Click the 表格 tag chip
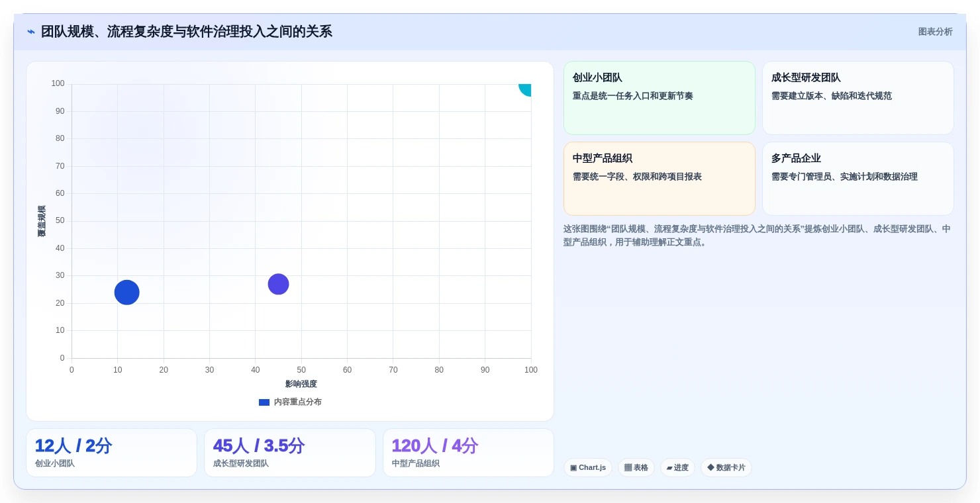The height and width of the screenshot is (503, 980). (x=636, y=468)
